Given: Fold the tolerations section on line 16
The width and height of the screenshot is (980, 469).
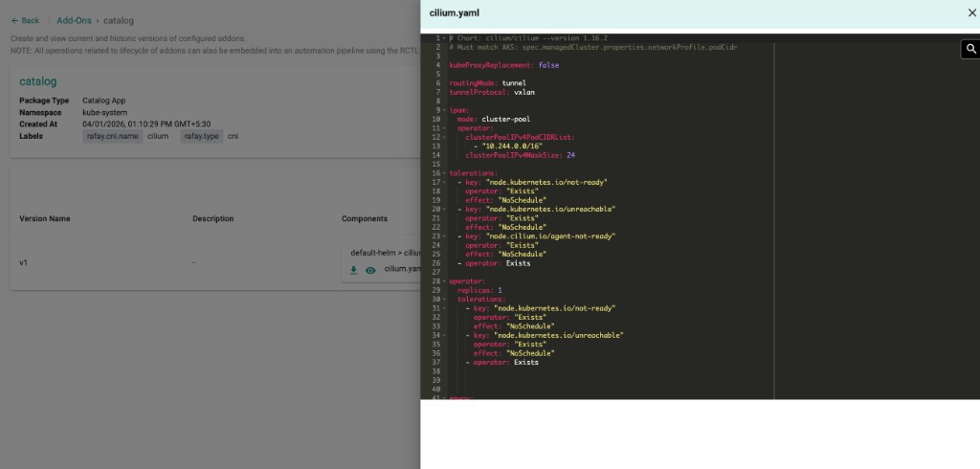Looking at the screenshot, I should click(x=443, y=173).
